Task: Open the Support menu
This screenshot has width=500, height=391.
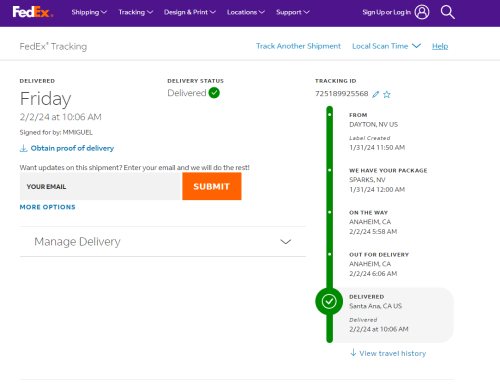Action: [x=293, y=12]
